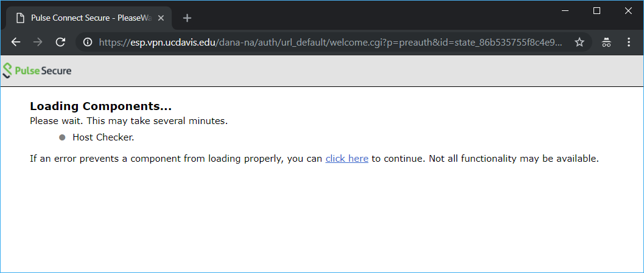Click the Loading Components heading
Screen dimensions: 644x273
pyautogui.click(x=100, y=106)
